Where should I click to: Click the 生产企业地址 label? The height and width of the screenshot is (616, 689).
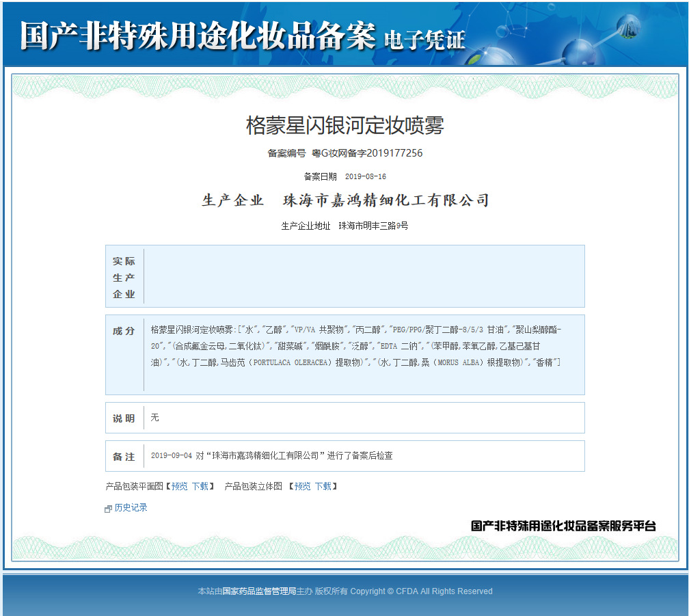(306, 226)
